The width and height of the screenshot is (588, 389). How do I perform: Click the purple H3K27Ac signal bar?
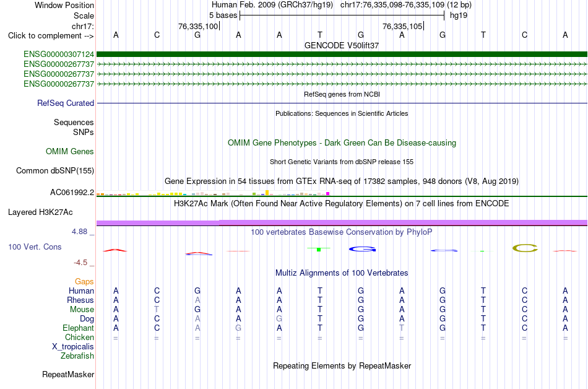click(x=342, y=223)
